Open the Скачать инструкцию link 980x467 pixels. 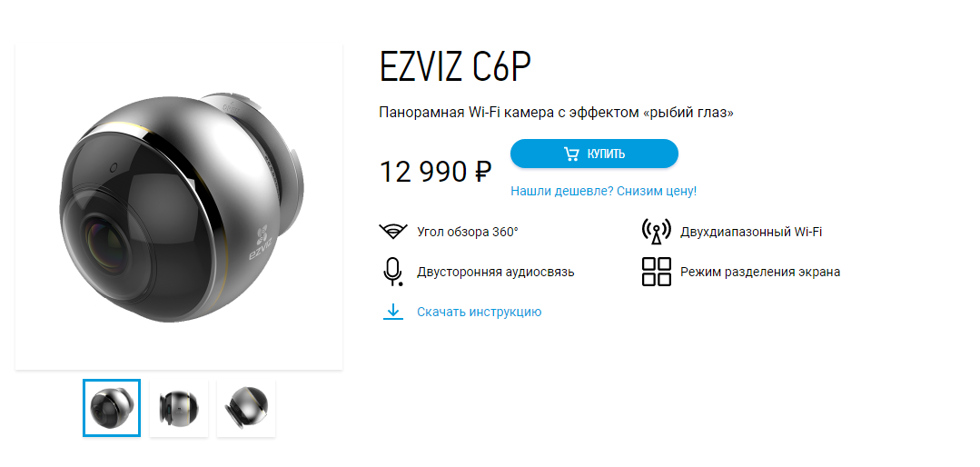click(x=479, y=312)
